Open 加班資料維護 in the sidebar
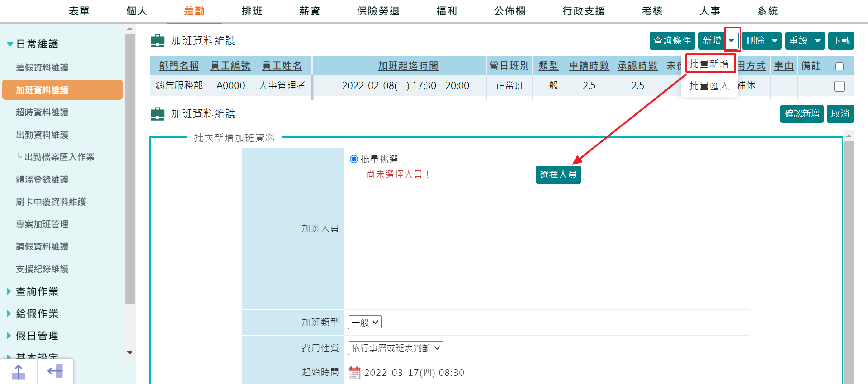The image size is (868, 384). 62,90
